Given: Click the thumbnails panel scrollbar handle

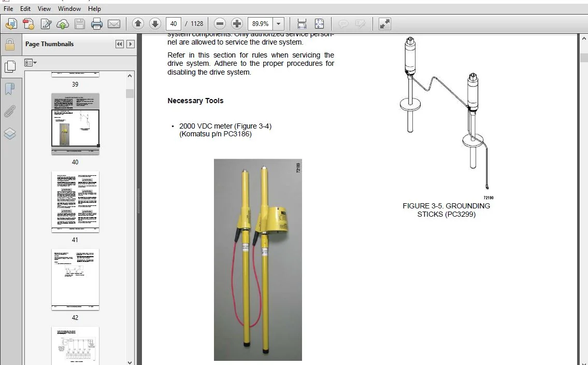Looking at the screenshot, I should tap(130, 93).
